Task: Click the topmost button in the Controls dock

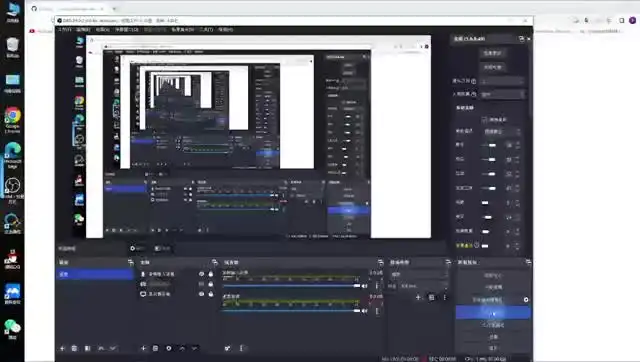Action: click(x=493, y=275)
